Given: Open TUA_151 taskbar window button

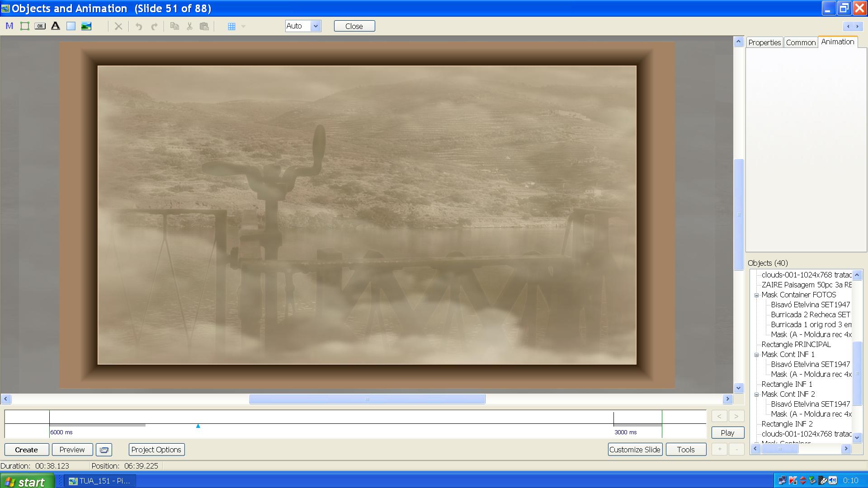Looking at the screenshot, I should [100, 481].
